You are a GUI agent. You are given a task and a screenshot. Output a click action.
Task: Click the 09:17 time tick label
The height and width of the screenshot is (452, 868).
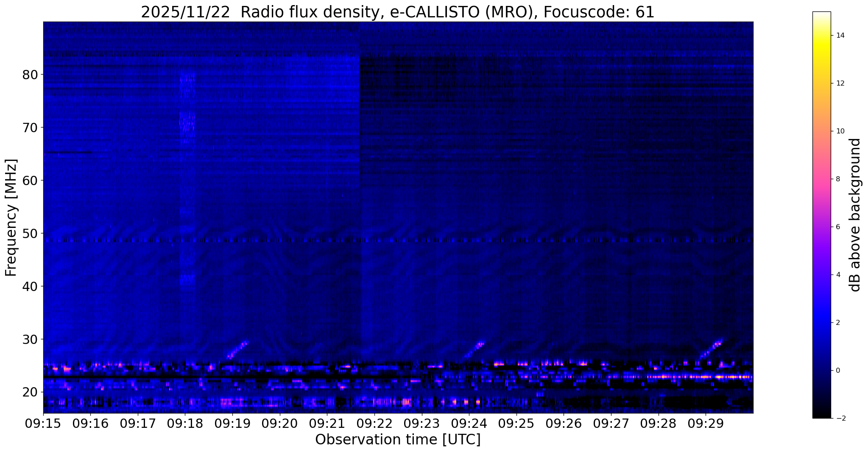(138, 423)
